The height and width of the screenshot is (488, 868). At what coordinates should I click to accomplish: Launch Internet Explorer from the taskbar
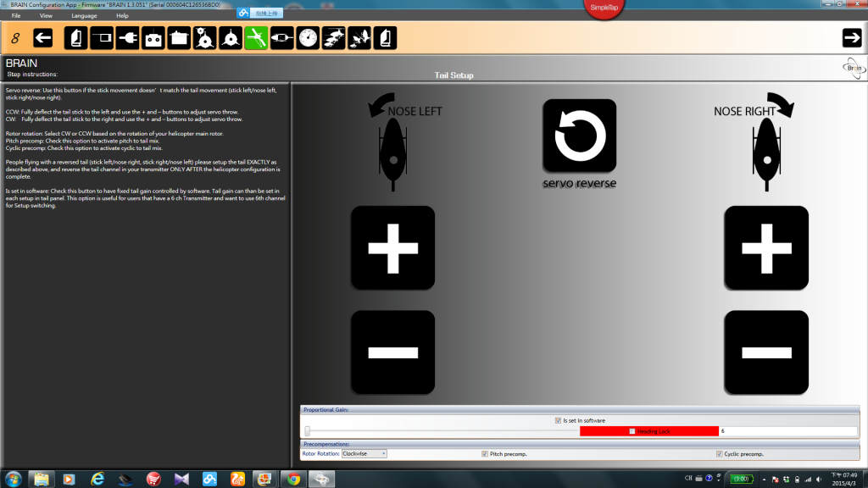click(97, 480)
